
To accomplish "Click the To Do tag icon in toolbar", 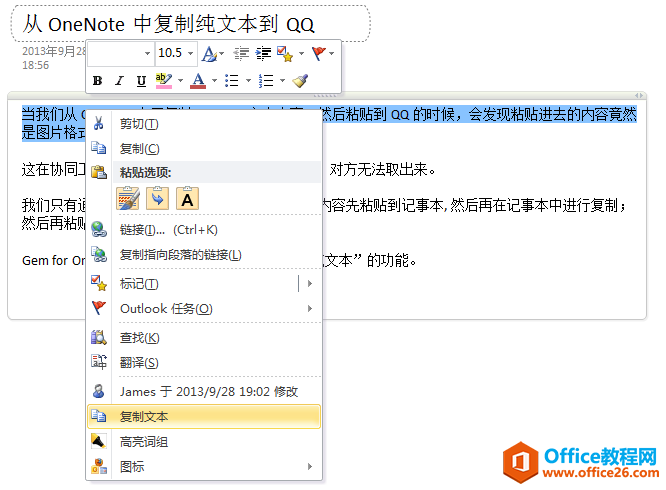I will pyautogui.click(x=285, y=54).
